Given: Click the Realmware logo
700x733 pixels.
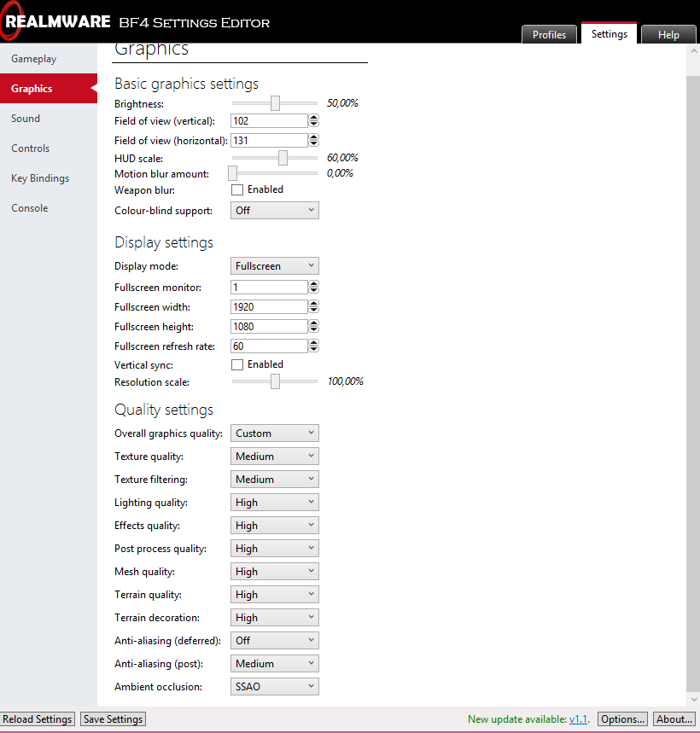Looking at the screenshot, I should (57, 21).
